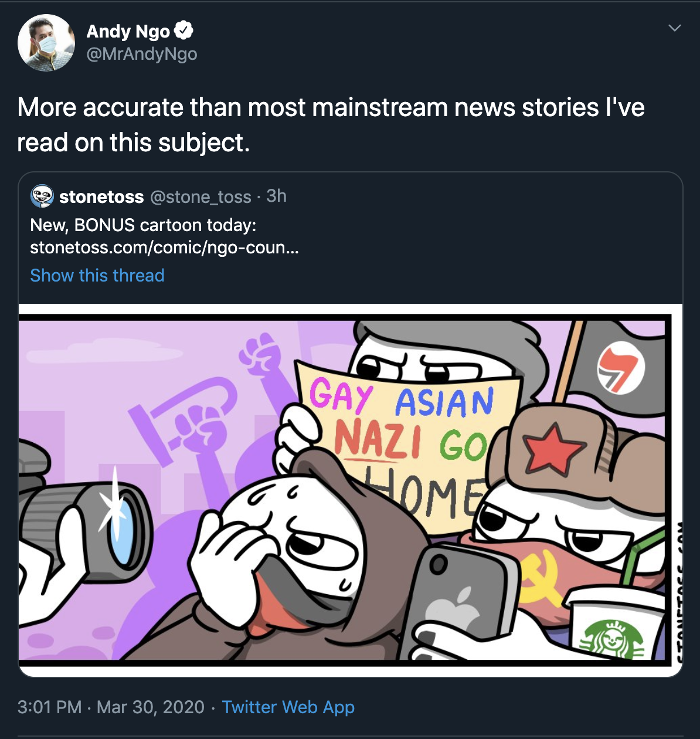This screenshot has height=739, width=700.
Task: Click the blue verified badge
Action: [x=184, y=30]
